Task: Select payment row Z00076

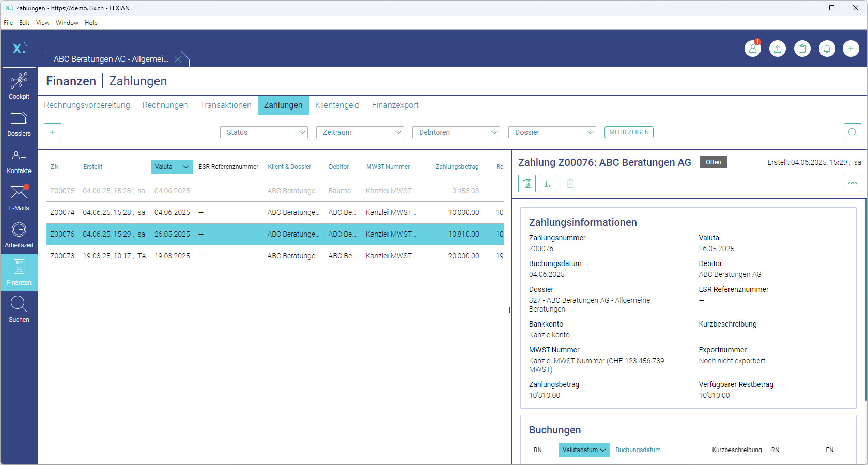Action: tap(275, 234)
